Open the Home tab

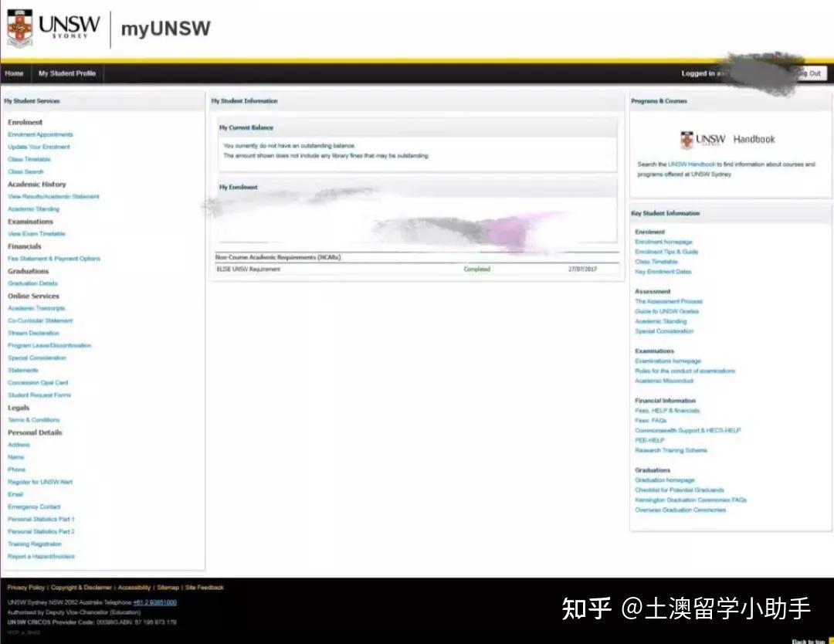[x=13, y=73]
